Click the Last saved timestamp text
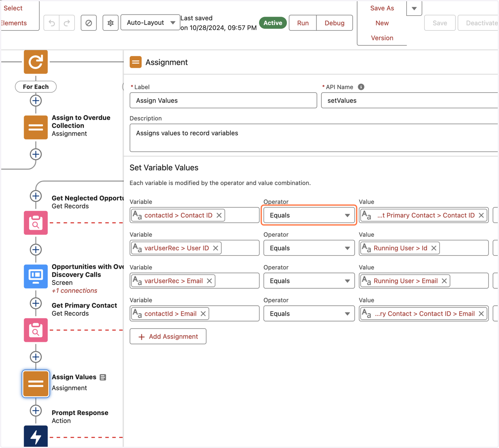Image resolution: width=499 pixels, height=448 pixels. [218, 23]
